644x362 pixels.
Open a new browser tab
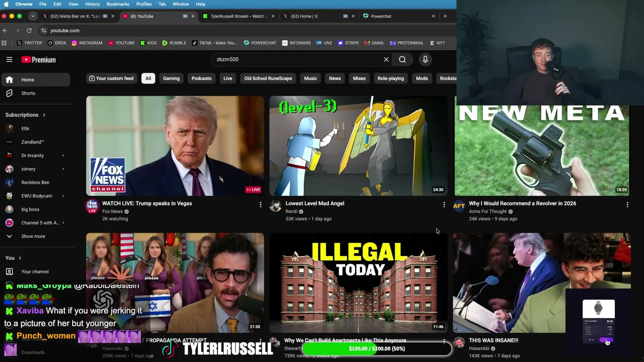pyautogui.click(x=445, y=16)
